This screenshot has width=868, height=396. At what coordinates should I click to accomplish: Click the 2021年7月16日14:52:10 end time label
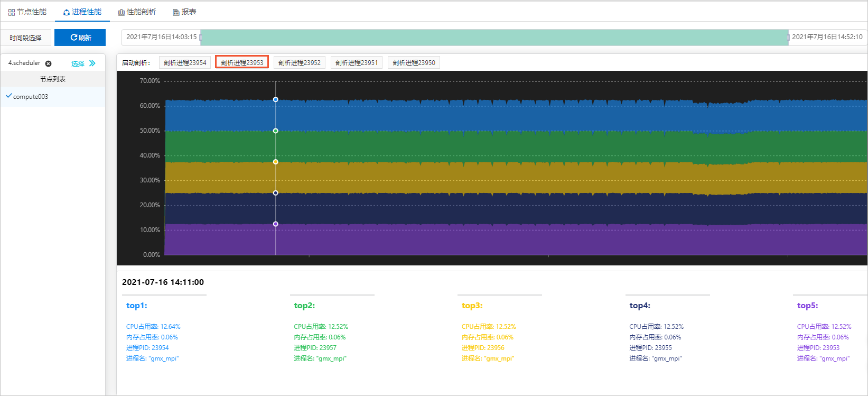coord(827,37)
